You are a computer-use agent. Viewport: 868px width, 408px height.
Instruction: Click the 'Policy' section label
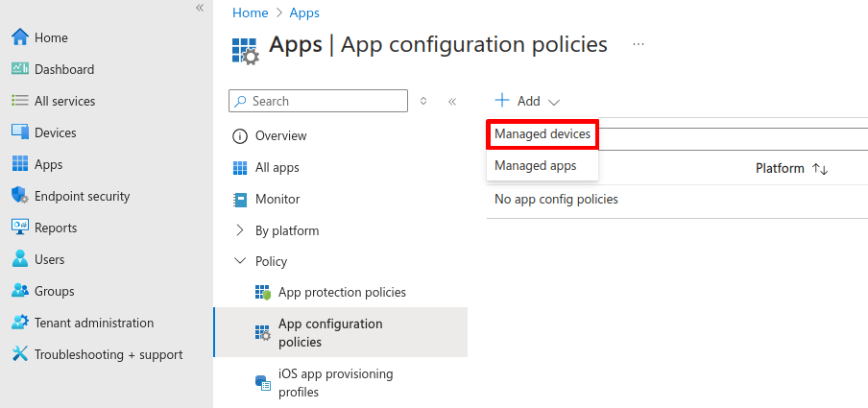tap(271, 261)
